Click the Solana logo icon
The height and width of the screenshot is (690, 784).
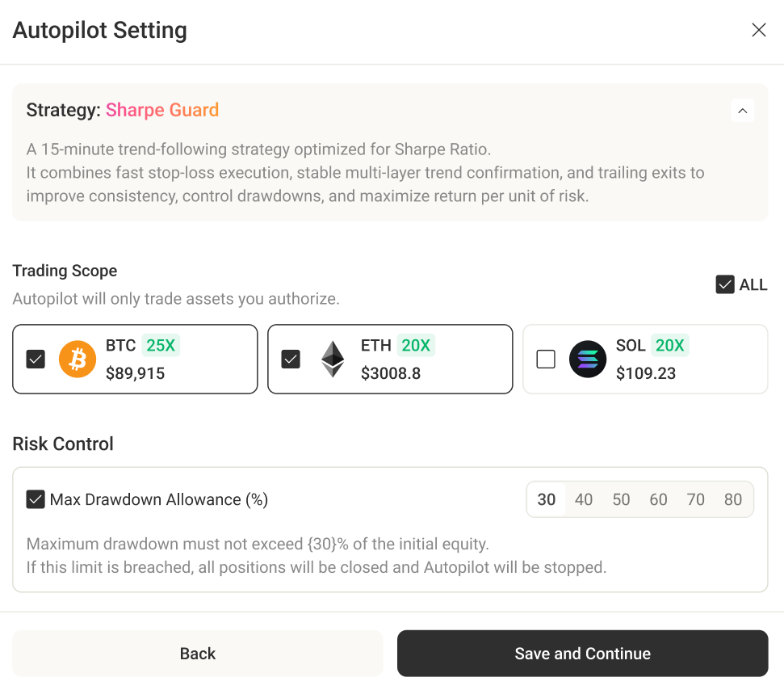coord(588,359)
